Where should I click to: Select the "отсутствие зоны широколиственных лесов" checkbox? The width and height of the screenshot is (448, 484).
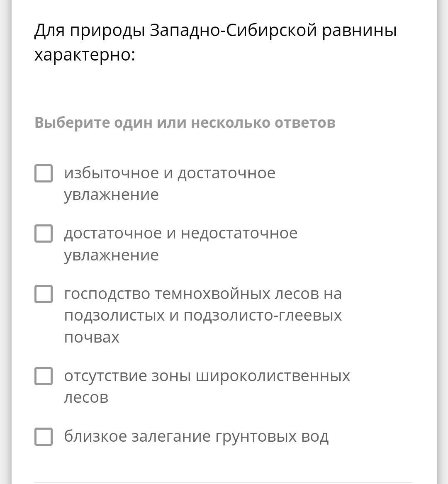44,376
